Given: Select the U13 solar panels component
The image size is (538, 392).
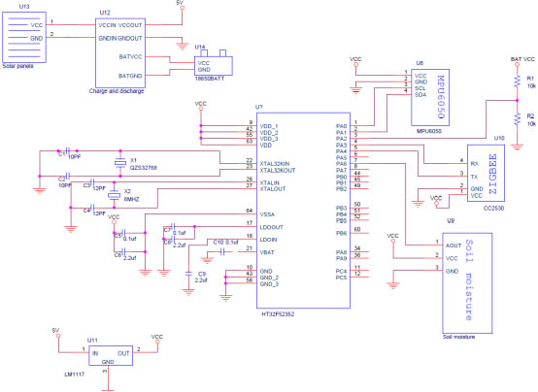Looking at the screenshot, I should coord(24,38).
